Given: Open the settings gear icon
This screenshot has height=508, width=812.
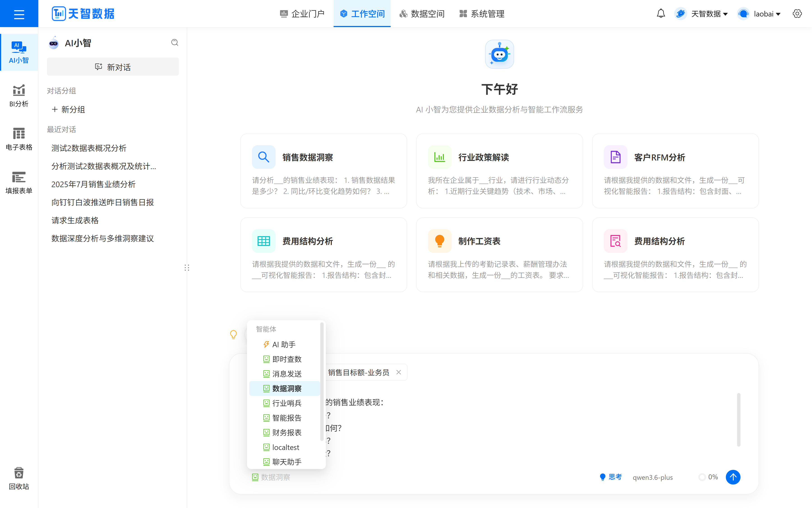Looking at the screenshot, I should click(797, 14).
